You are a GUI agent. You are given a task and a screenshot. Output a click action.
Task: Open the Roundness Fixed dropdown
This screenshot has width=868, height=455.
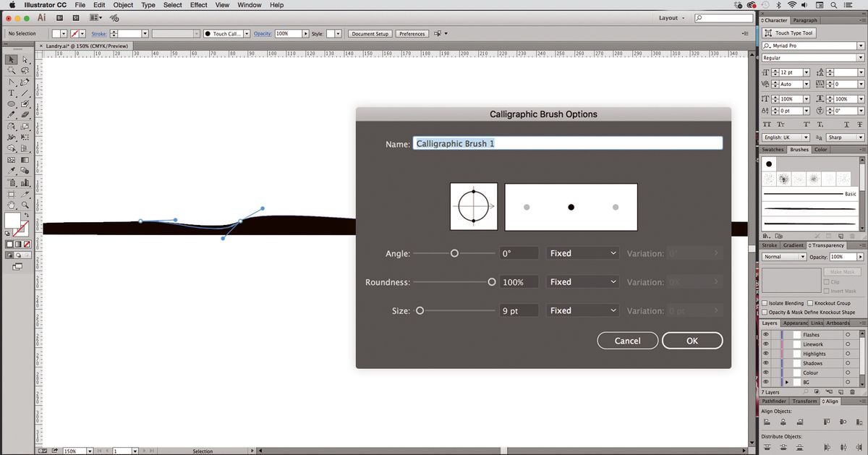(582, 281)
